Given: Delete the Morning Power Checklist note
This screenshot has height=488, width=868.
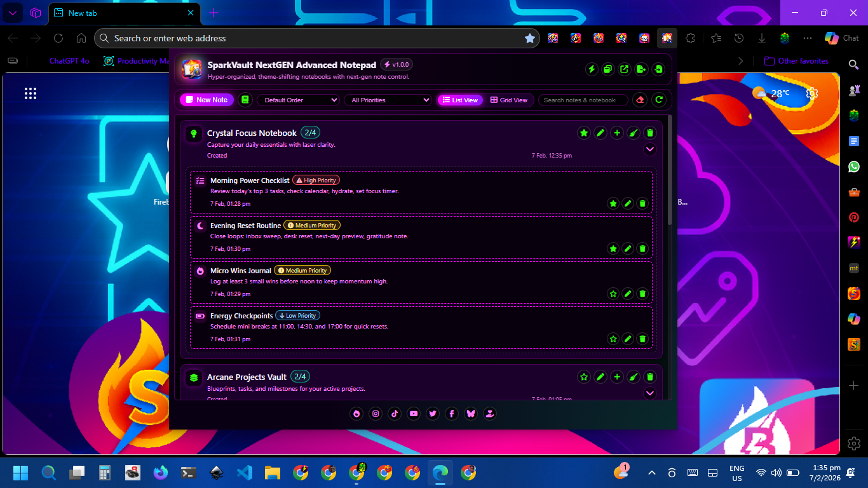Looking at the screenshot, I should [x=642, y=203].
